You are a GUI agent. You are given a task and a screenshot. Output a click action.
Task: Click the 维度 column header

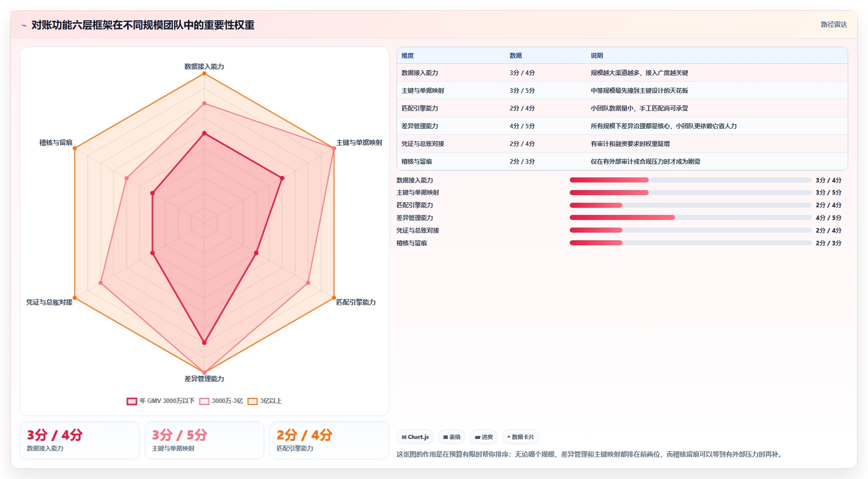click(408, 56)
